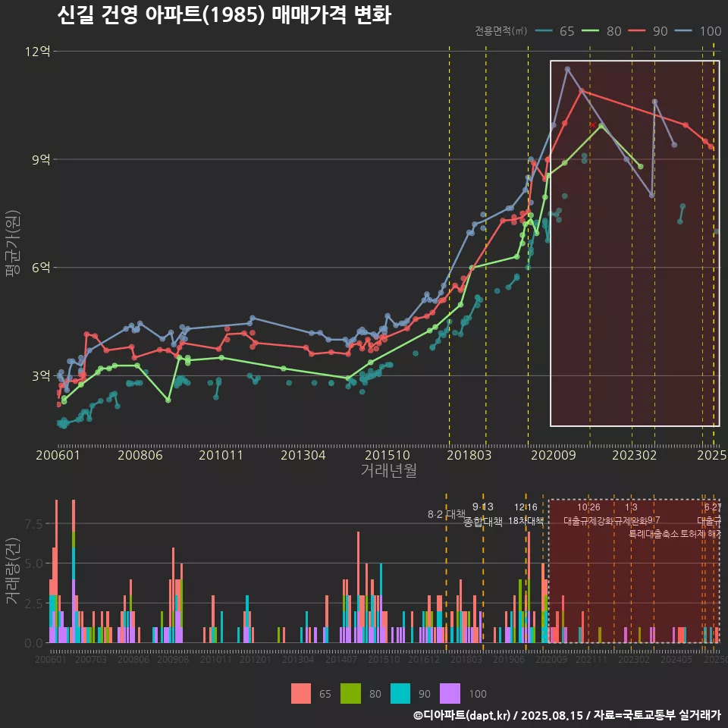Screen dimensions: 728x728
Task: Click 201011 on the price chart x-axis
Action: click(x=221, y=455)
